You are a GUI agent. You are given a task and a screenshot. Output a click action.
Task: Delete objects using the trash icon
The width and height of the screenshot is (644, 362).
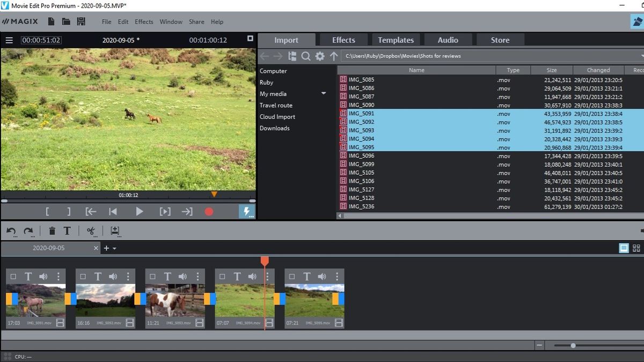52,231
